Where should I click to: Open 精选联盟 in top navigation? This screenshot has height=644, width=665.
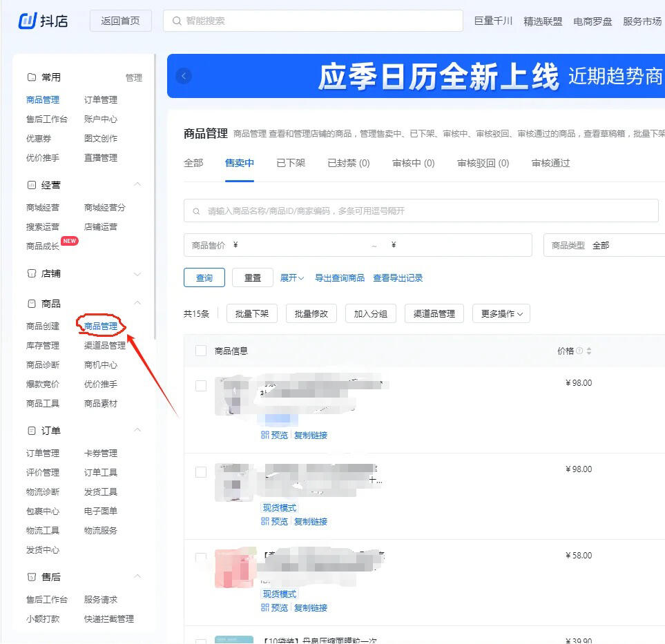pos(543,21)
